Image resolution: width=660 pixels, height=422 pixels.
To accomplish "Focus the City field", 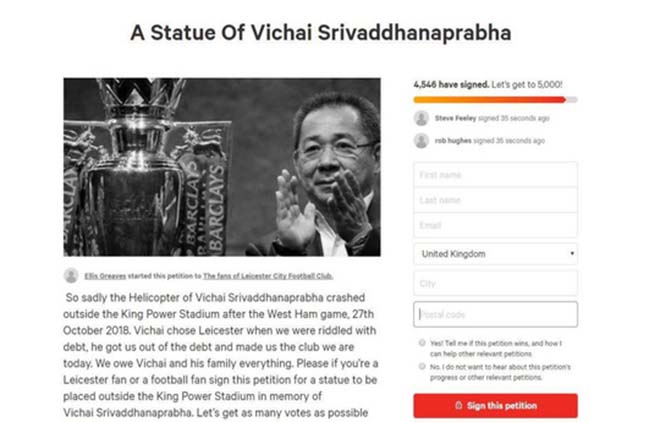I will [495, 283].
